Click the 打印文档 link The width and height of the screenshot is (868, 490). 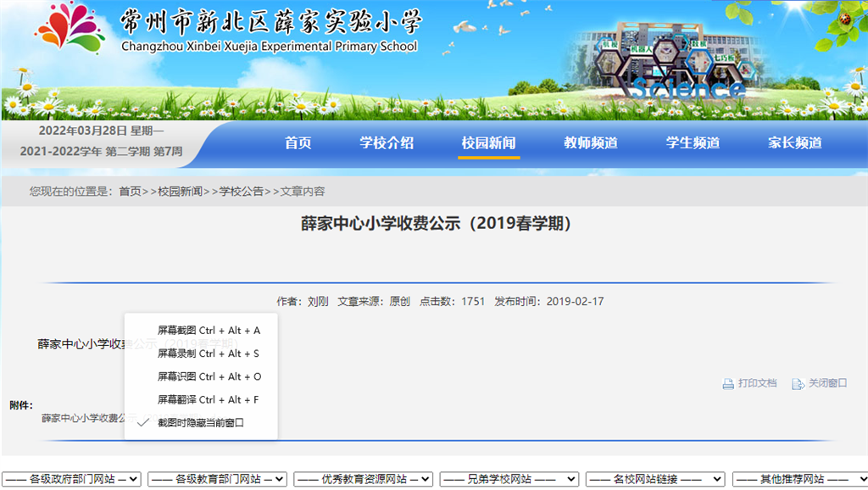click(x=757, y=383)
